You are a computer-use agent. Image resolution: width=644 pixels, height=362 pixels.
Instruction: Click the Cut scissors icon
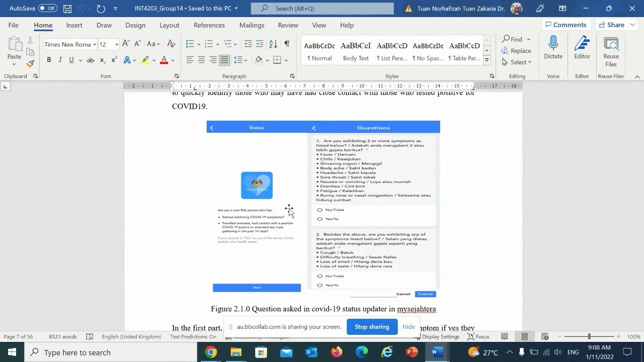click(31, 40)
